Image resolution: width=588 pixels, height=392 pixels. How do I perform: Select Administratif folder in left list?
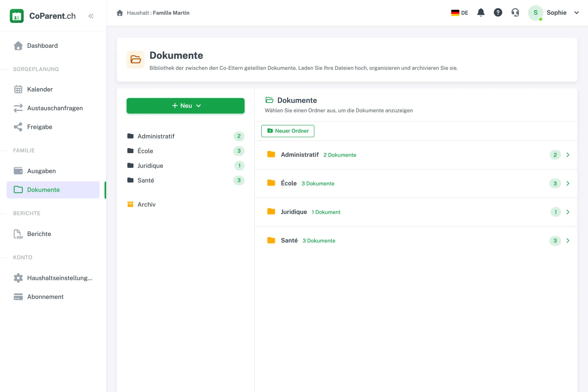tap(186, 136)
